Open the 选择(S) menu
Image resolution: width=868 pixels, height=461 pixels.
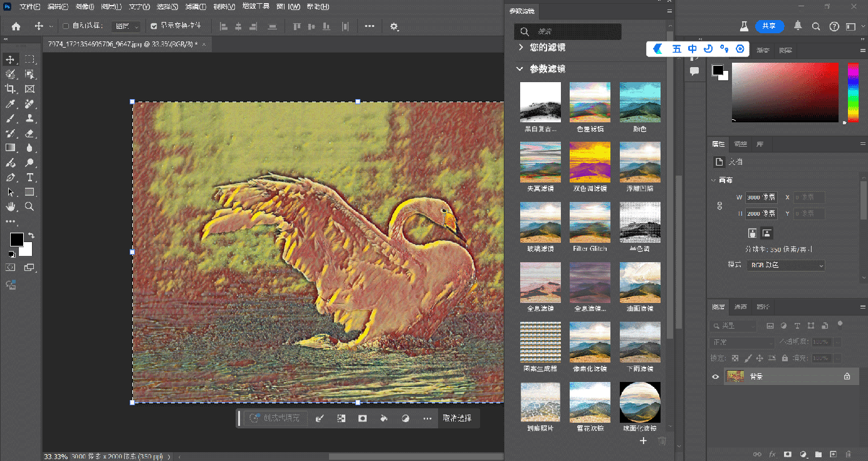[167, 7]
